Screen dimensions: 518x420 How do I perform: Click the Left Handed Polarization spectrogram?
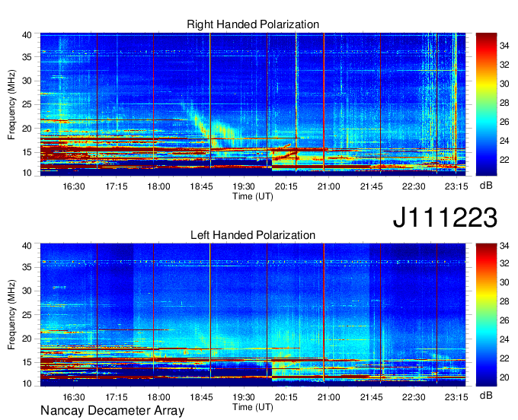click(253, 315)
